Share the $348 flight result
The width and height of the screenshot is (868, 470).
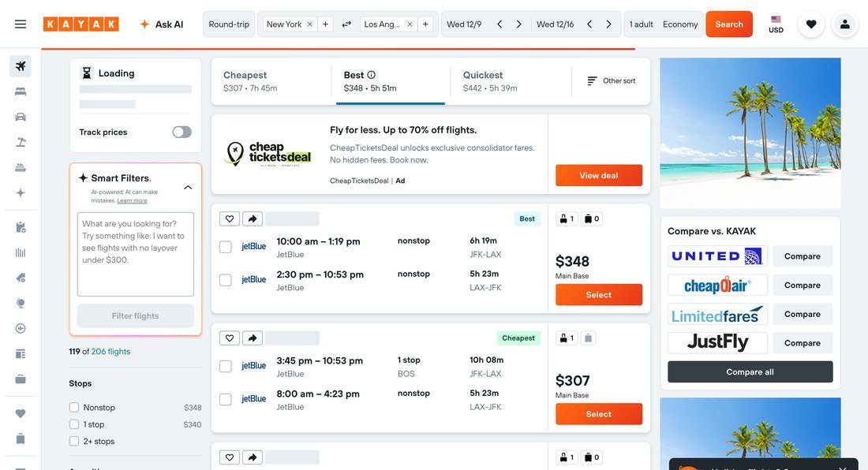pos(253,218)
